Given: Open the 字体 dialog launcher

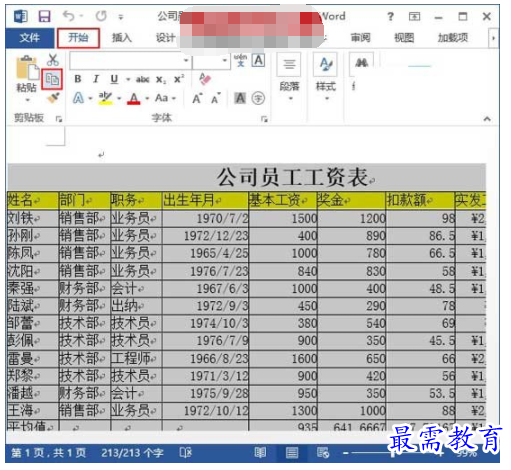Looking at the screenshot, I should [264, 119].
